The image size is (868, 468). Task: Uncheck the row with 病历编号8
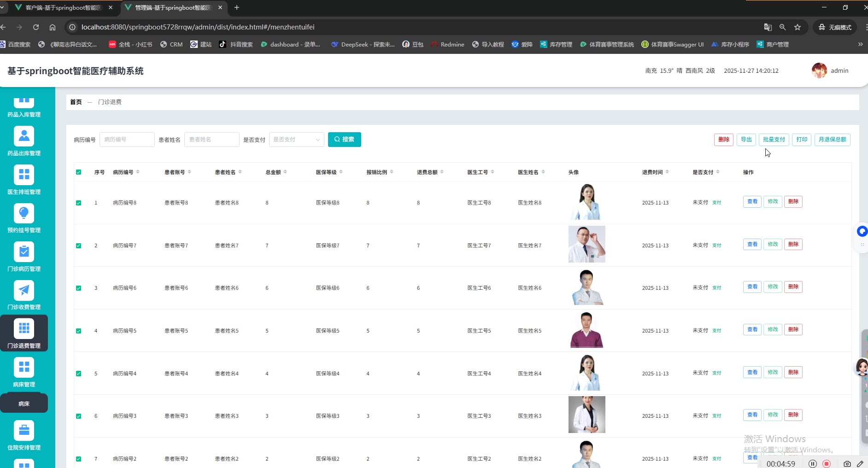[x=79, y=203]
